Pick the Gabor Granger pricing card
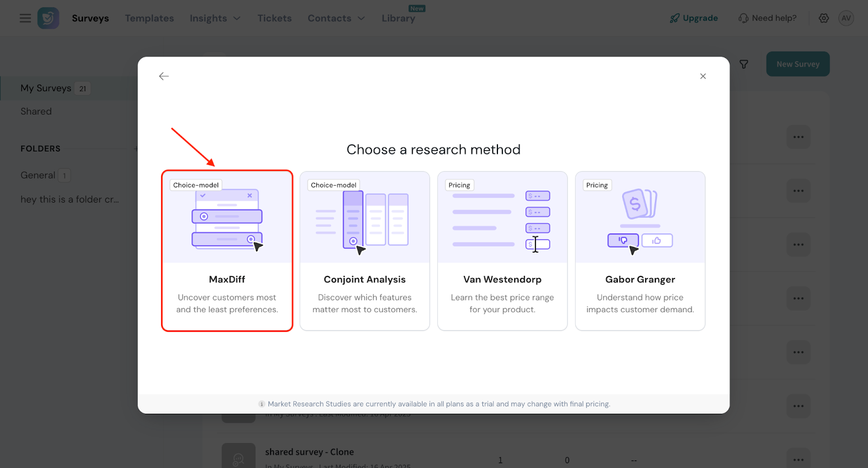Viewport: 868px width, 468px height. tap(640, 251)
